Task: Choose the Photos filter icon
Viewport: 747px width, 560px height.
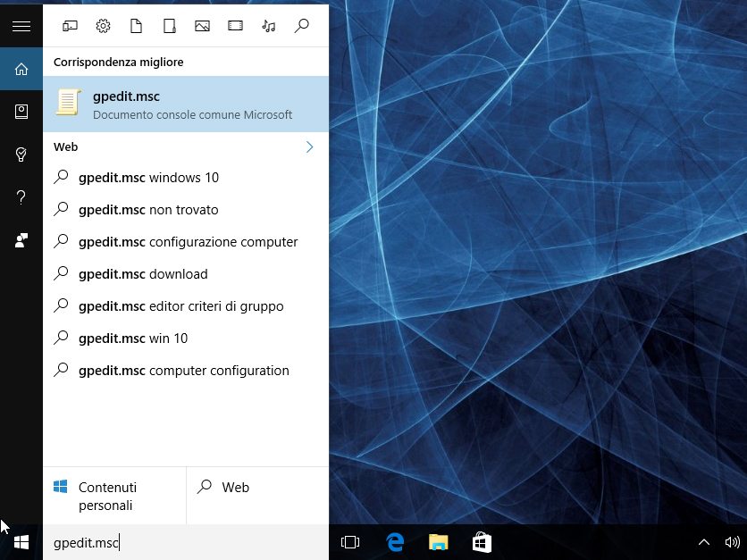Action: point(202,26)
